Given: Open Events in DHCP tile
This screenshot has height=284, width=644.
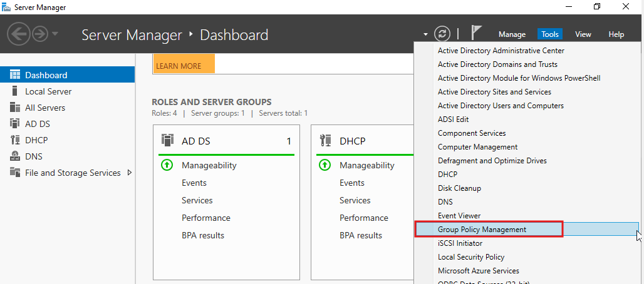Looking at the screenshot, I should coord(352,183).
